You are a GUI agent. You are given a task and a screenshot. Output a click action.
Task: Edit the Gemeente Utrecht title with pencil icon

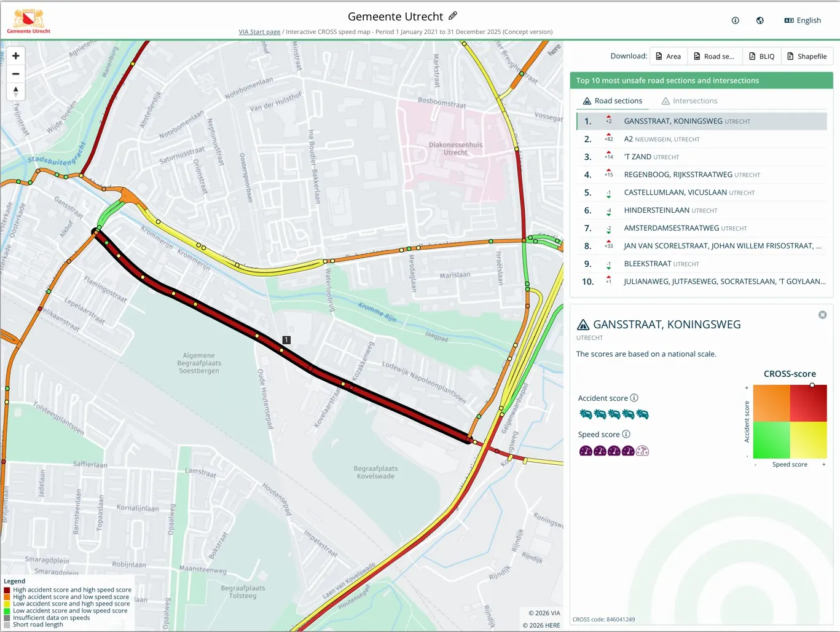453,16
